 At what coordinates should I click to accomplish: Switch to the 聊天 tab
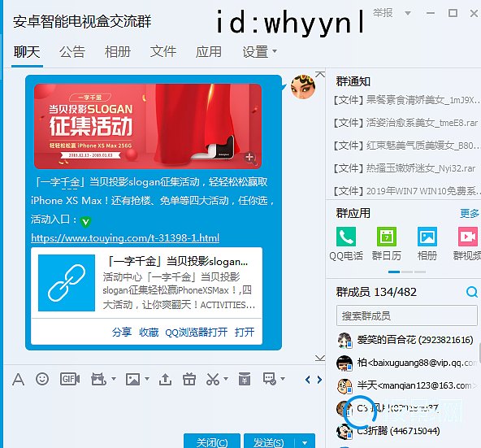pos(27,51)
